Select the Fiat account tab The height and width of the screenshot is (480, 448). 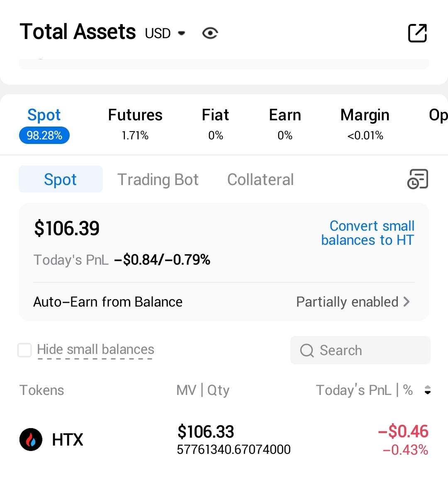point(215,123)
